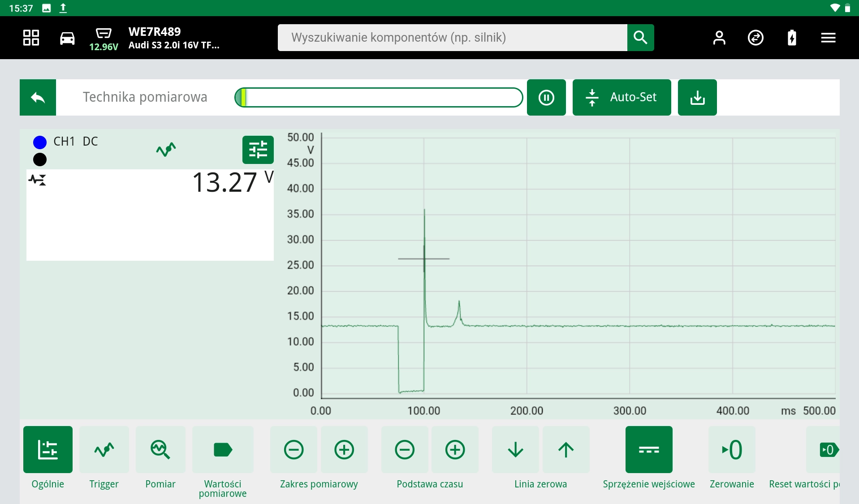The image size is (859, 504).
Task: Click the Zerowanie zeroing button
Action: (x=732, y=449)
